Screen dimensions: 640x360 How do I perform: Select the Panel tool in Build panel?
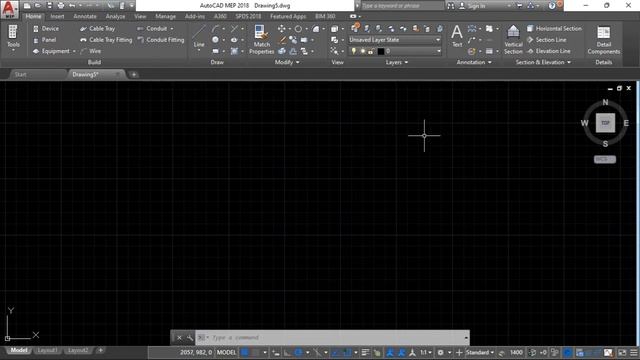click(x=44, y=40)
